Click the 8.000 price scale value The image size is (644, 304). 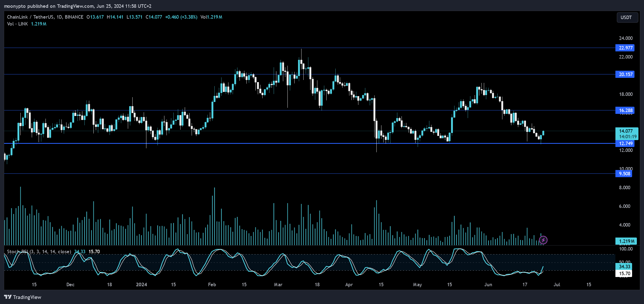pos(625,187)
